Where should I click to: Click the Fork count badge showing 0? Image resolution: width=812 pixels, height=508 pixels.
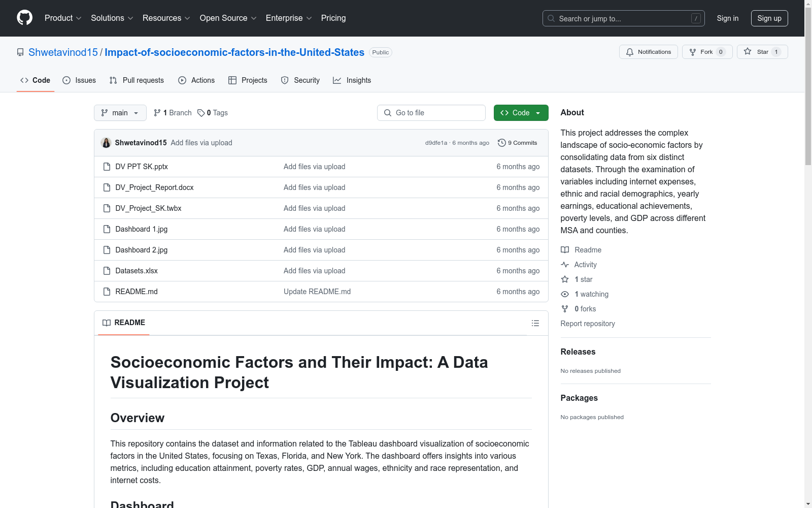click(x=721, y=52)
